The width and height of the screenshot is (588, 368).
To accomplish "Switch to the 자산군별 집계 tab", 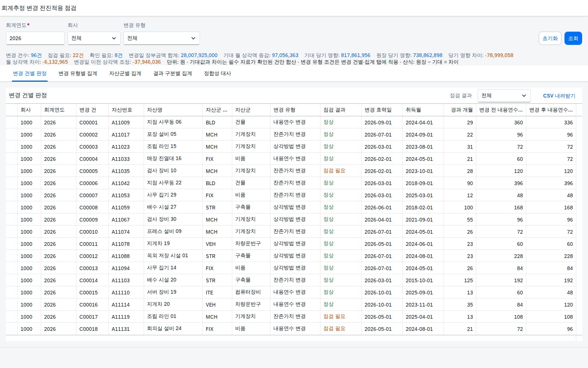I will coord(125,74).
